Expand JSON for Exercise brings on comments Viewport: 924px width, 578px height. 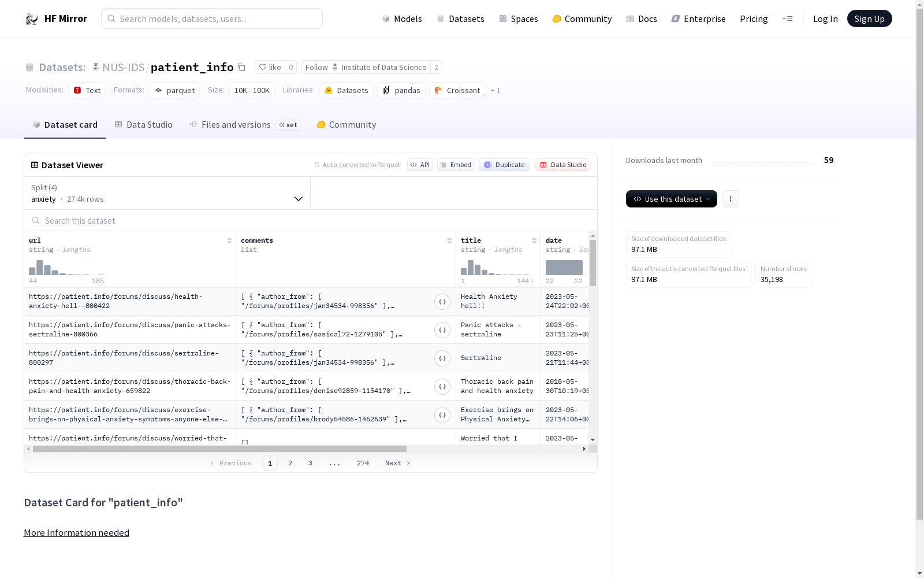pos(442,415)
